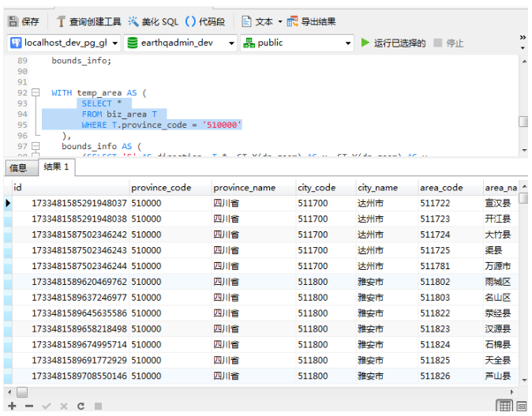Click Beautify SQL (美化 SQL)
532x416 pixels.
153,22
